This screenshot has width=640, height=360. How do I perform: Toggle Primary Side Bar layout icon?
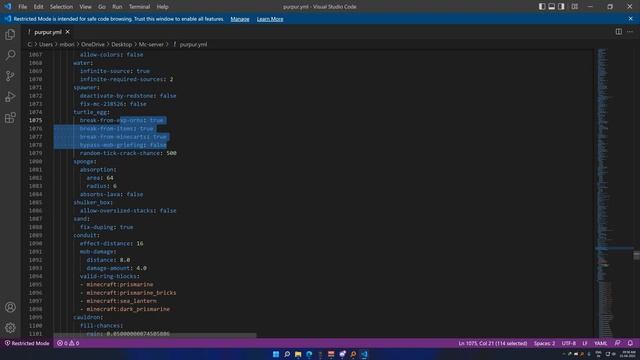click(542, 7)
